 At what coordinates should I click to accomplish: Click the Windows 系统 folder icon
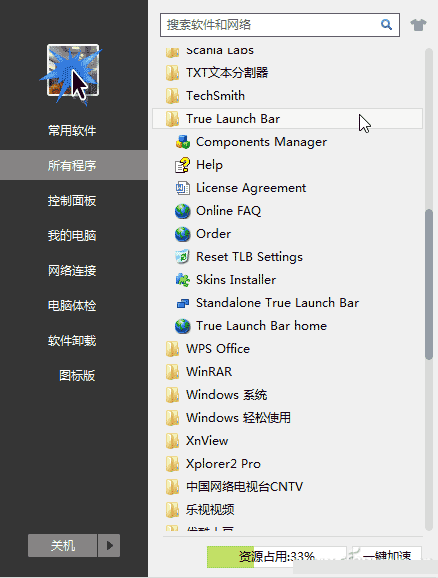[x=172, y=395]
